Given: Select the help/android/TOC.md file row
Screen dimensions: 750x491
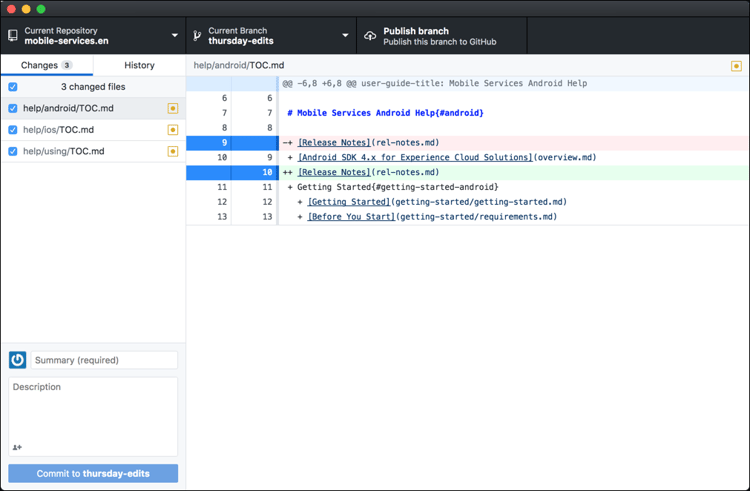Looking at the screenshot, I should tap(93, 109).
